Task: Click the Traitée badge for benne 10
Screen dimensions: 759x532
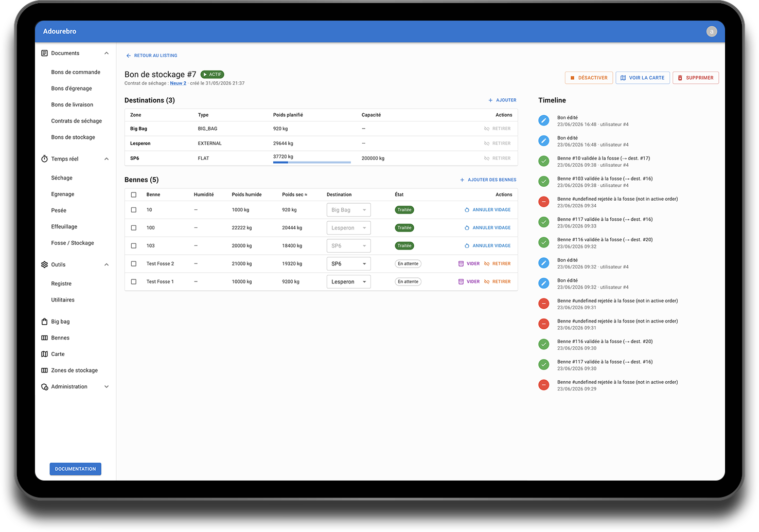Action: (404, 210)
